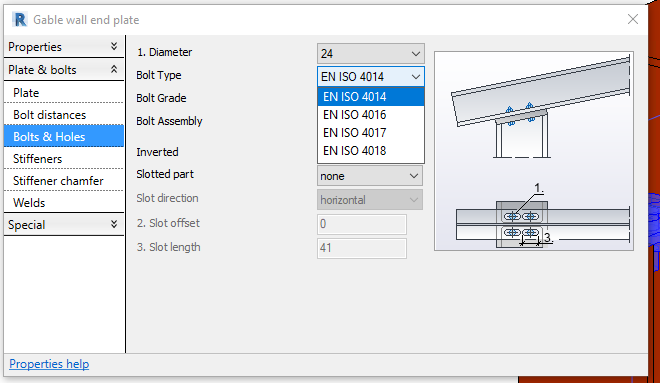Image resolution: width=660 pixels, height=383 pixels.
Task: Open the Welds page
Action: pyautogui.click(x=64, y=202)
